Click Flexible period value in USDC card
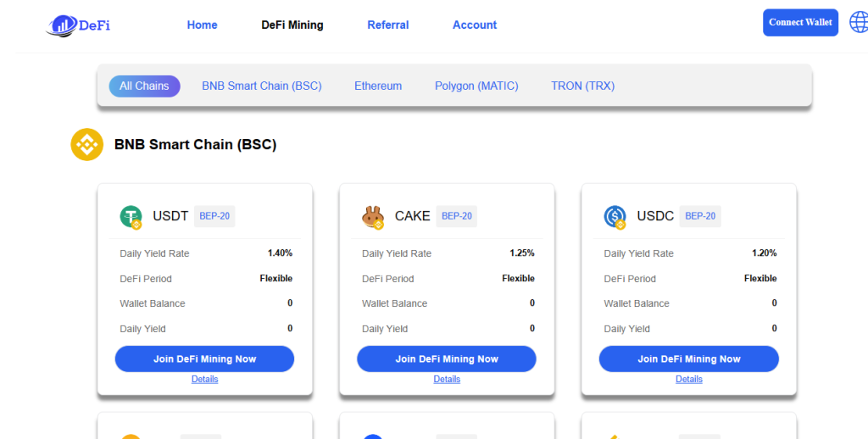 tap(760, 279)
